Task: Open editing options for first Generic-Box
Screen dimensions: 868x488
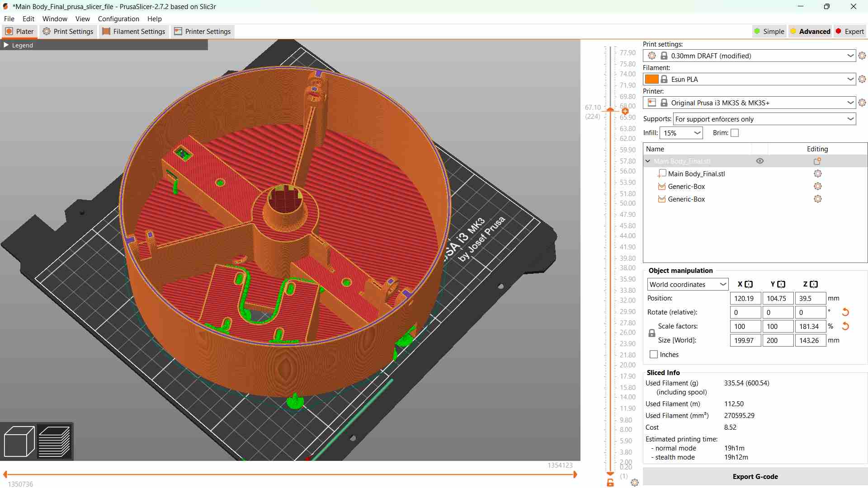Action: pyautogui.click(x=817, y=186)
